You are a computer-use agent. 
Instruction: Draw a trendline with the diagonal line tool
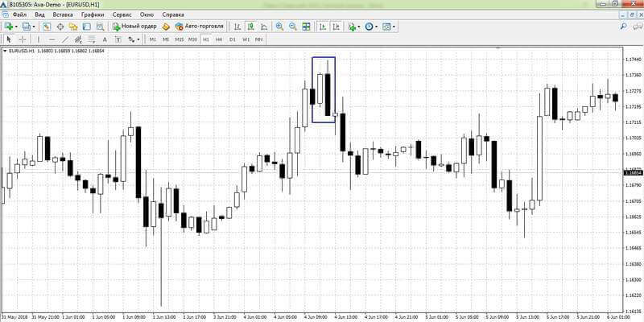(x=65, y=39)
